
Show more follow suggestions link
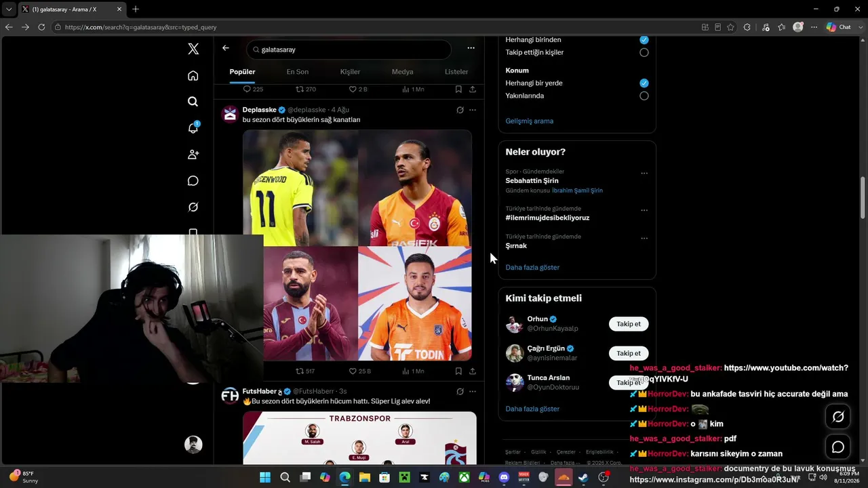click(532, 409)
